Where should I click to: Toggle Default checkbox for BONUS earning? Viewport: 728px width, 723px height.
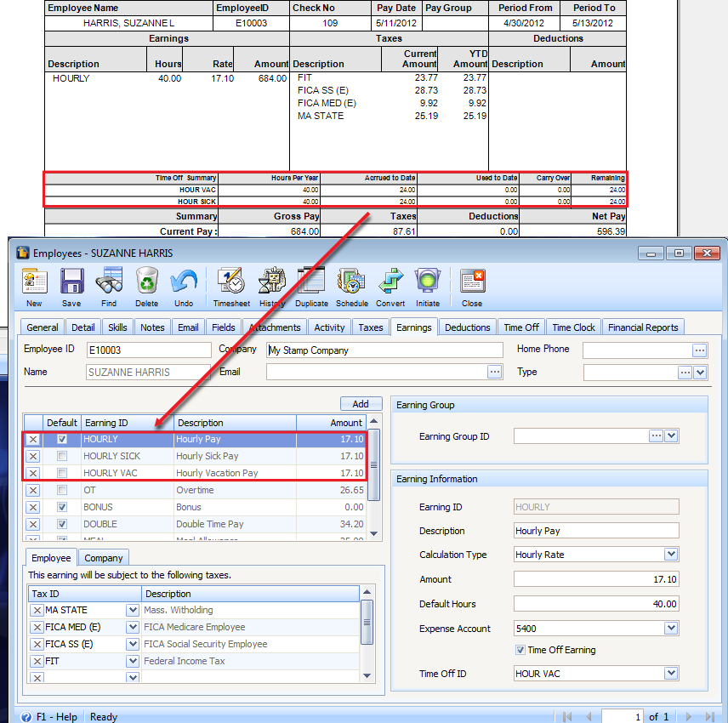pos(62,508)
